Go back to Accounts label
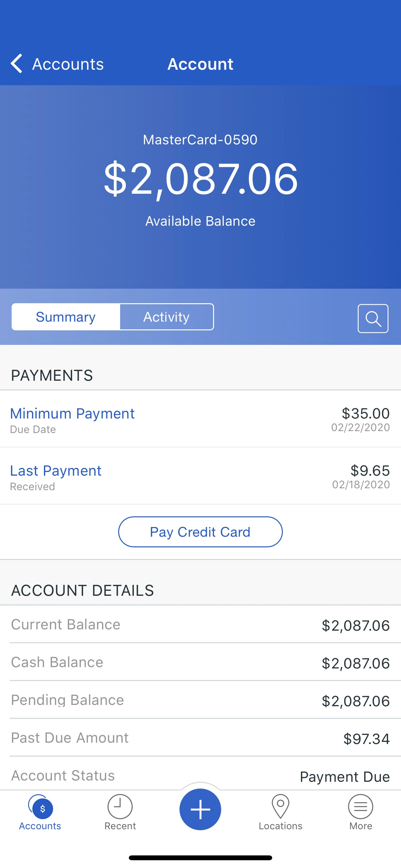The width and height of the screenshot is (401, 868). pyautogui.click(x=68, y=64)
